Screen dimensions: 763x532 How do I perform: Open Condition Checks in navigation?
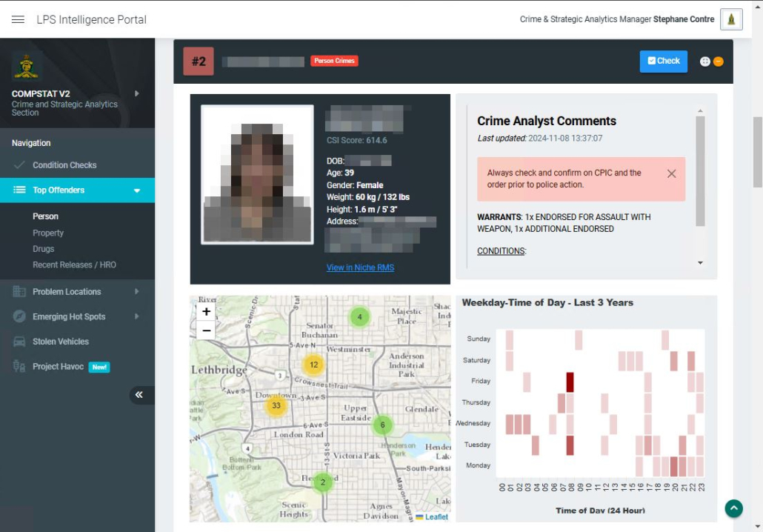point(64,165)
